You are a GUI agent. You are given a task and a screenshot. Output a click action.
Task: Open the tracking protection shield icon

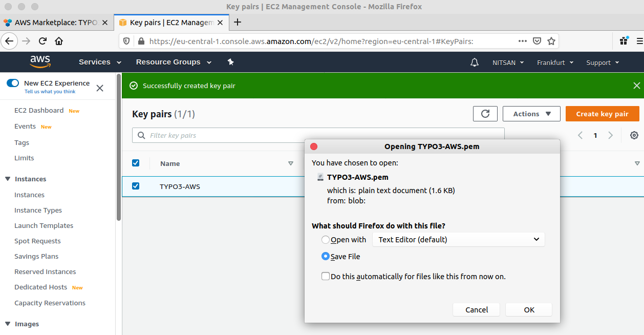tap(127, 41)
